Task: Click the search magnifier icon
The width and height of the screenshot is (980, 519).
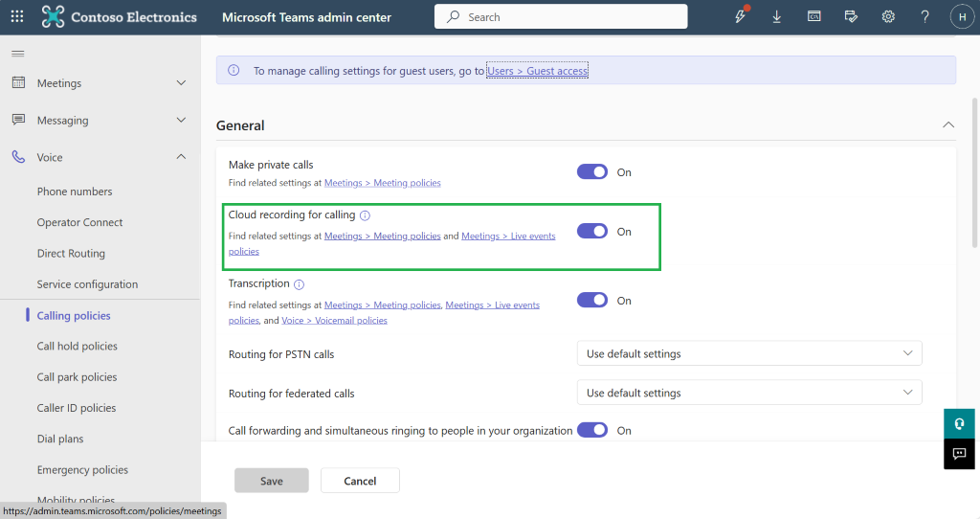Action: pyautogui.click(x=453, y=17)
